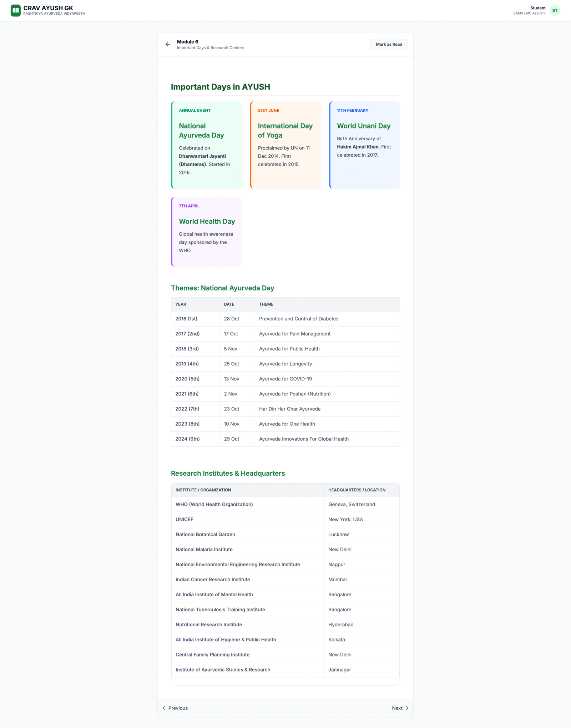Click the green book logo icon

[15, 10]
